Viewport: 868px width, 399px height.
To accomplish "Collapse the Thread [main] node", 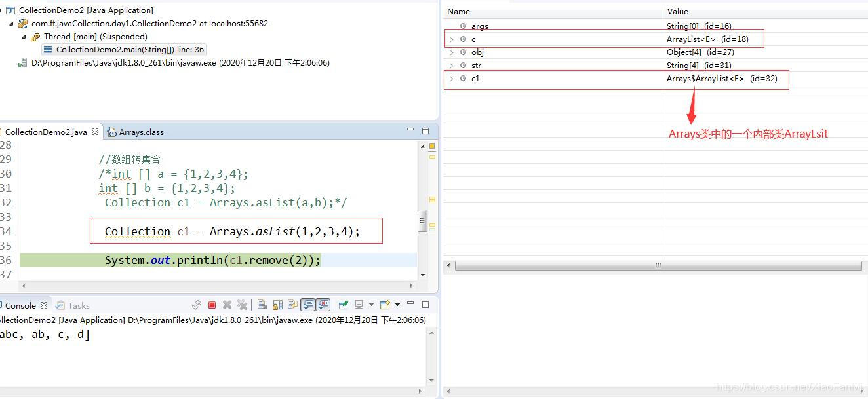I will pos(24,36).
